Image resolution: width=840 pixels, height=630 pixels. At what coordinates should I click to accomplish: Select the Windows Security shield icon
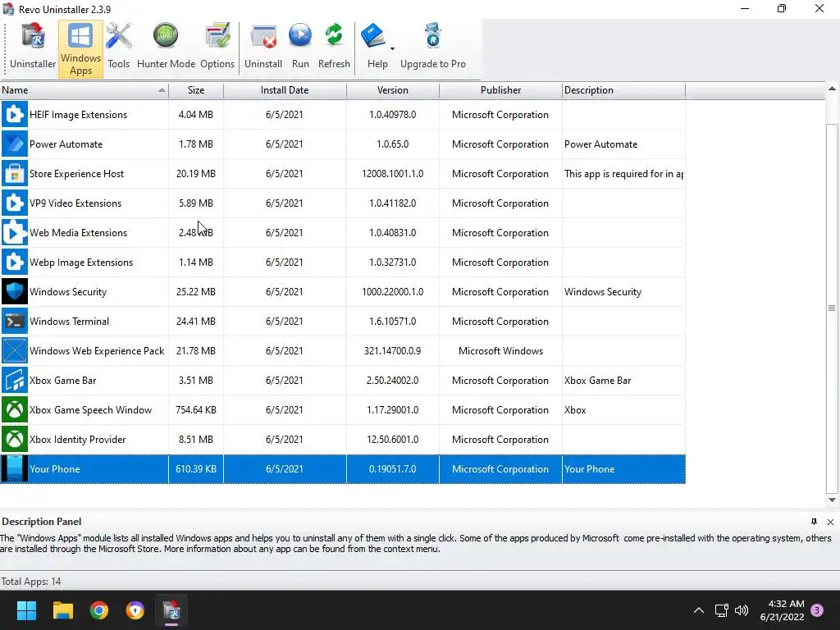(15, 291)
